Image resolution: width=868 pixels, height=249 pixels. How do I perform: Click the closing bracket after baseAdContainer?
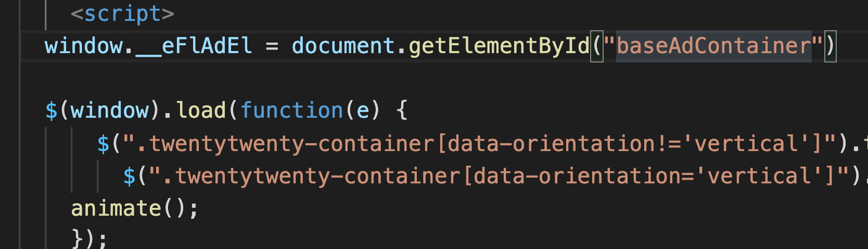831,46
